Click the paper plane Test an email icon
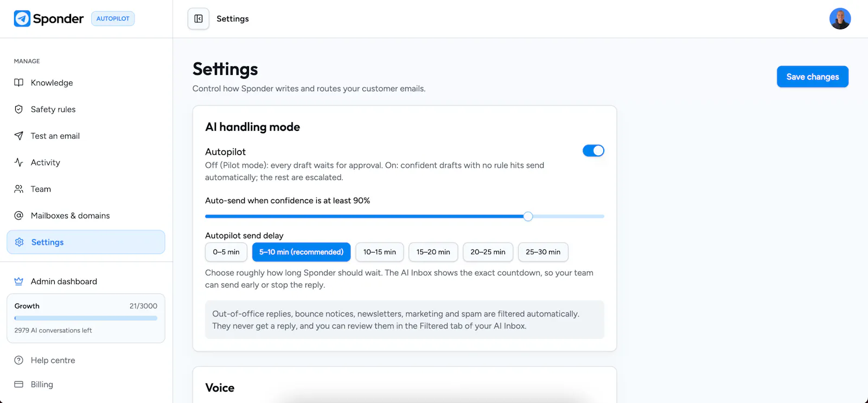The height and width of the screenshot is (403, 868). (x=19, y=136)
